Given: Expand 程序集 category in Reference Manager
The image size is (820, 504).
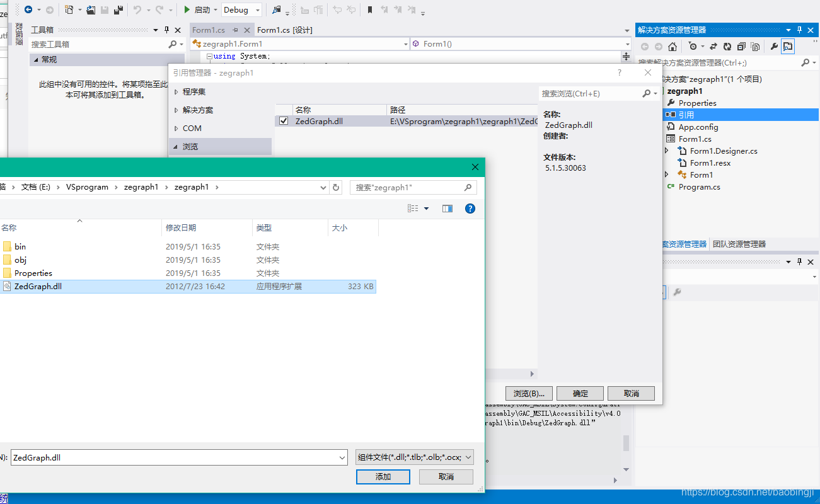Looking at the screenshot, I should 176,91.
